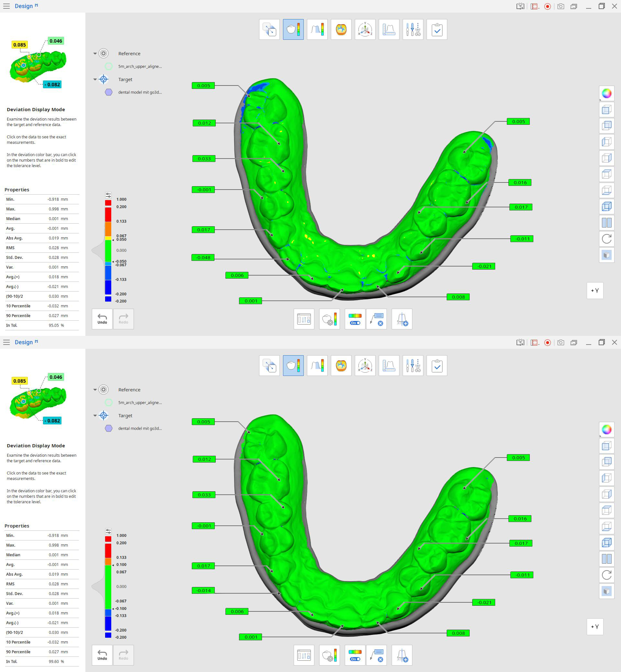Click the axis alignment icon in the lower toolbar
The height and width of the screenshot is (672, 621).
tap(365, 366)
